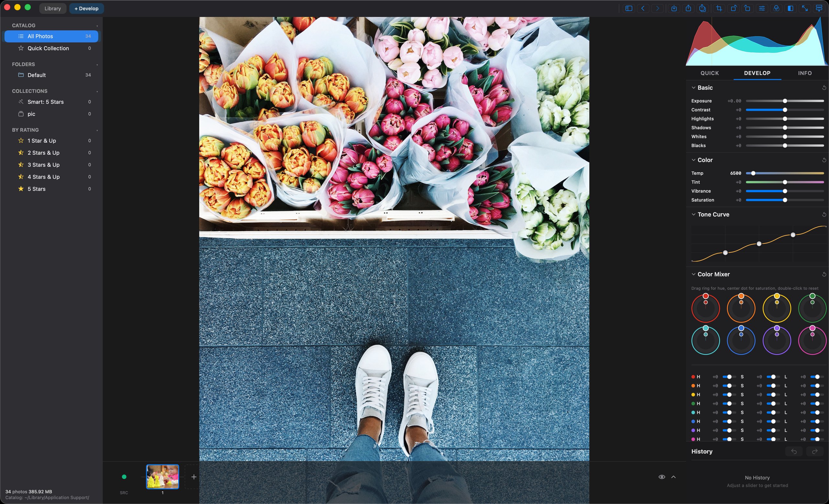The image size is (829, 504).
Task: Select the filmstrip thumbnail numbered 1
Action: pyautogui.click(x=163, y=477)
